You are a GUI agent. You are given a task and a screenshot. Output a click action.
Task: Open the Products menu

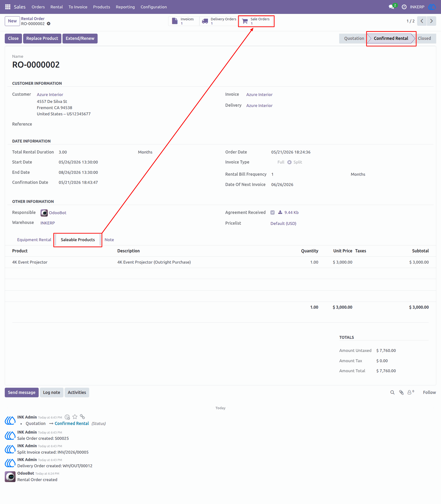click(x=102, y=7)
